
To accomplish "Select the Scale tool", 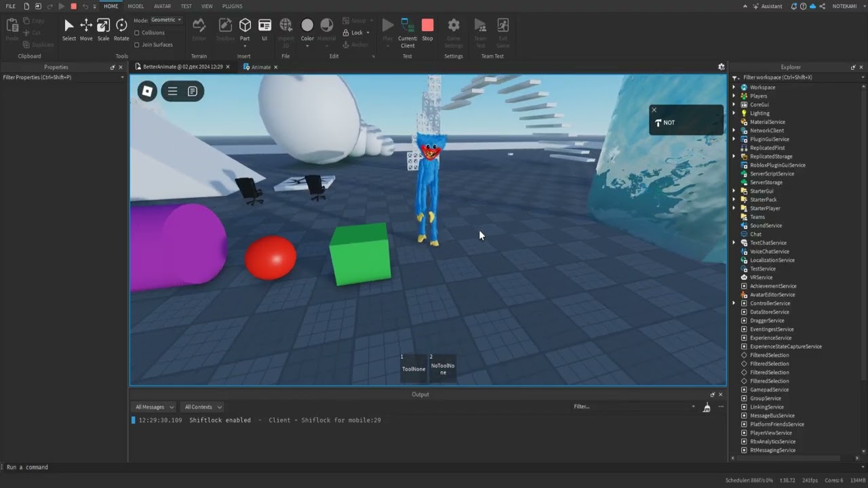I will tap(103, 30).
